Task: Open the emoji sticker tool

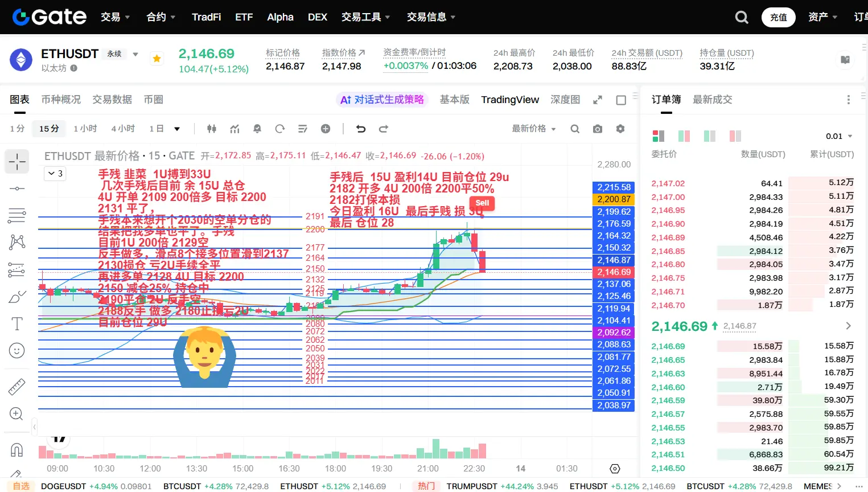Action: (17, 351)
